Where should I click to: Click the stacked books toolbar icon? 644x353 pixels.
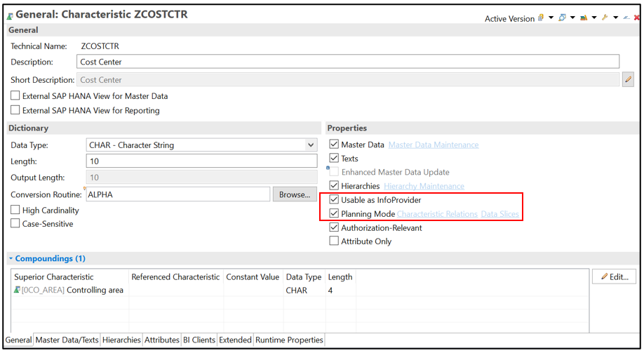point(584,18)
